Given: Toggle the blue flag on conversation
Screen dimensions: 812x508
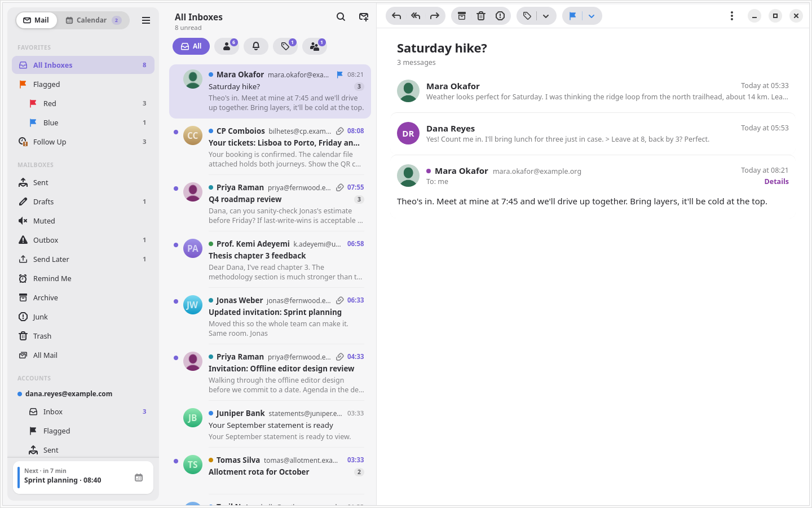Looking at the screenshot, I should point(572,16).
